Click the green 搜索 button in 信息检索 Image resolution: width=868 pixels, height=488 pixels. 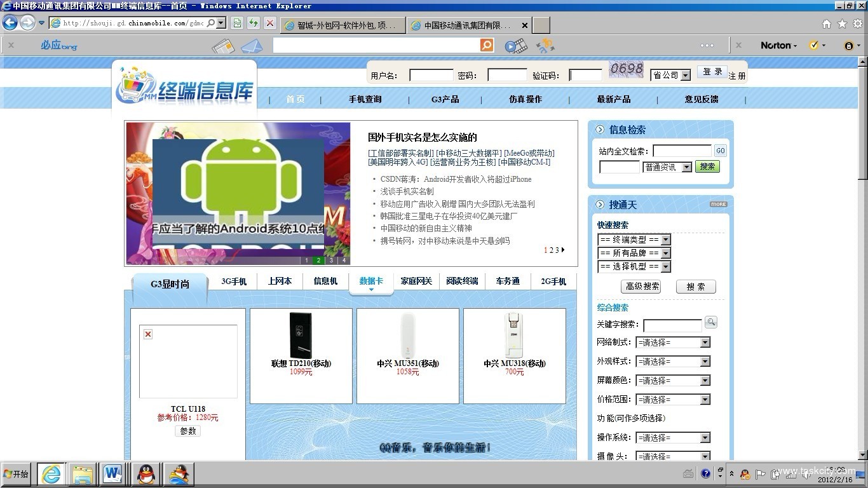707,166
